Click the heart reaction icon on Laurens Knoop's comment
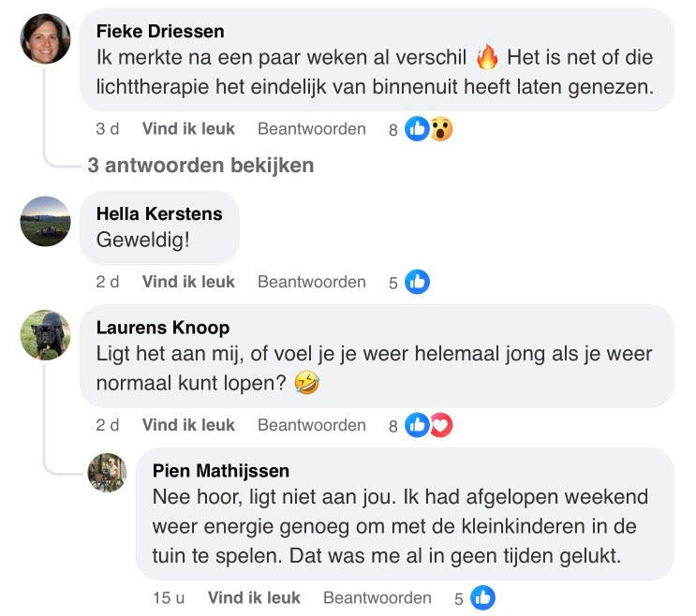 click(x=440, y=425)
